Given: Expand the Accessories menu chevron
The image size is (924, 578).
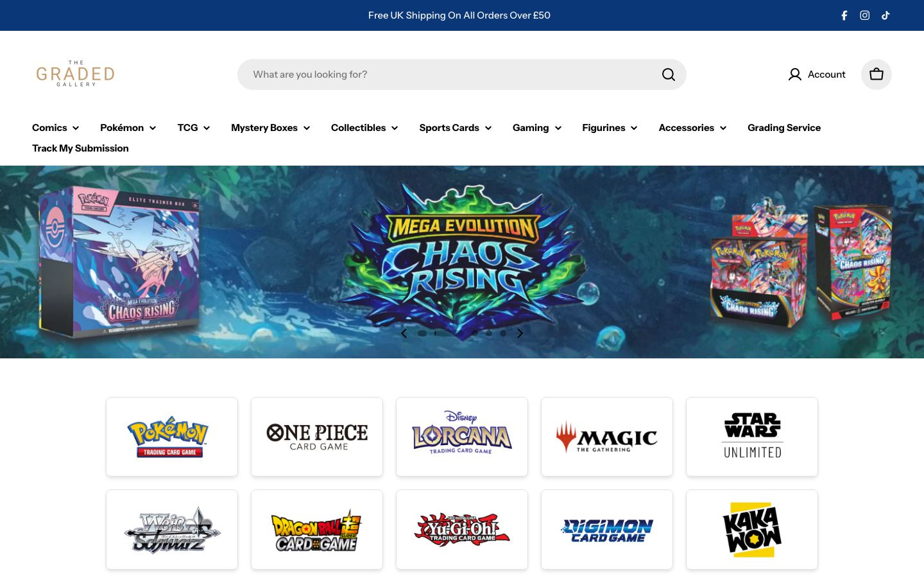Looking at the screenshot, I should (723, 128).
